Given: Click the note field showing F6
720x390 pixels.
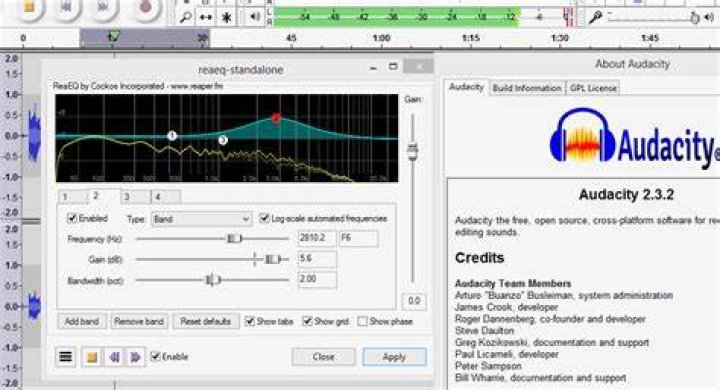Looking at the screenshot, I should coord(358,238).
